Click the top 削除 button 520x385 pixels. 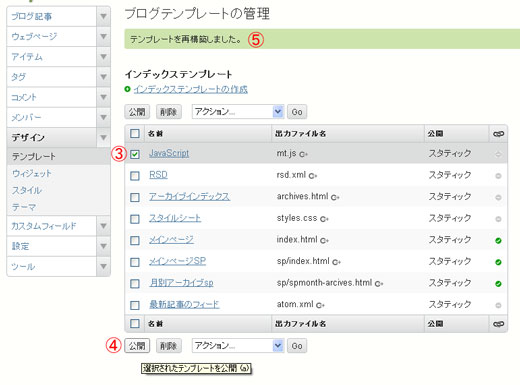[169, 112]
